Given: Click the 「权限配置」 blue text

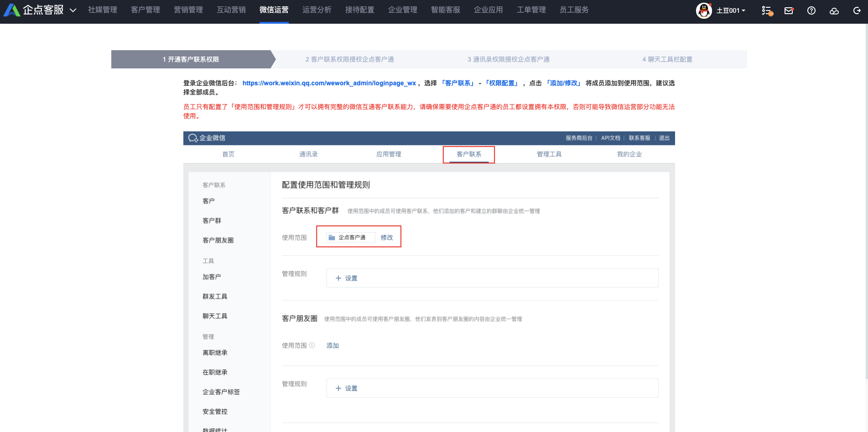Looking at the screenshot, I should click(502, 83).
